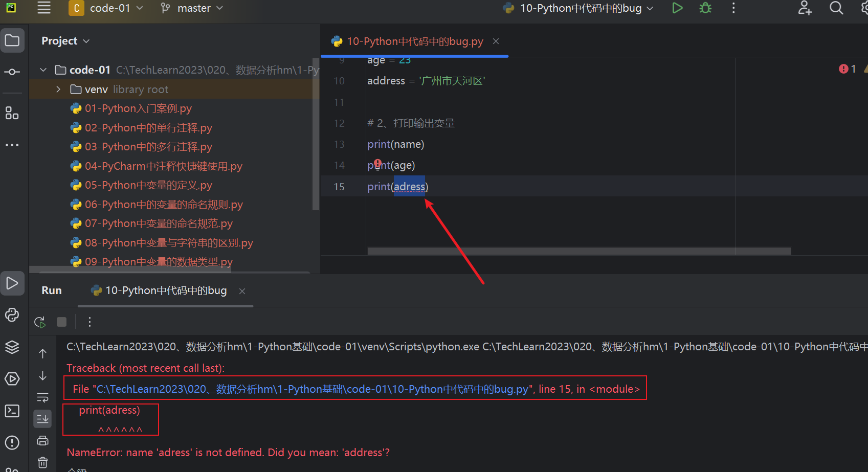This screenshot has width=868, height=472.
Task: Close the 10-Python中代码中的bug run tab
Action: click(242, 291)
